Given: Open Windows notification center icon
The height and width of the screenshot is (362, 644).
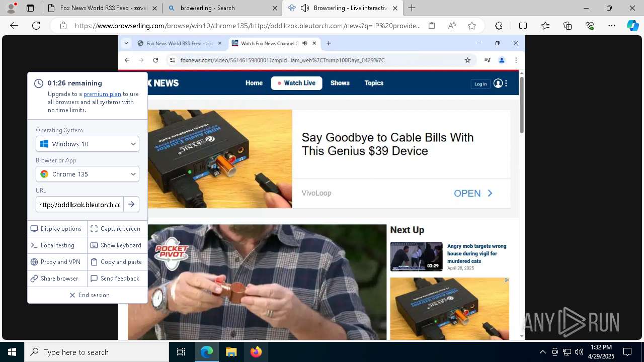Looking at the screenshot, I should tap(627, 352).
